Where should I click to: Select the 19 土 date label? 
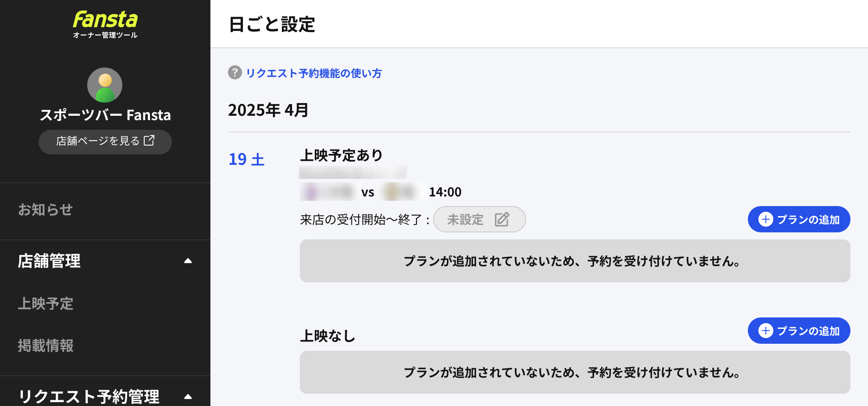point(247,159)
